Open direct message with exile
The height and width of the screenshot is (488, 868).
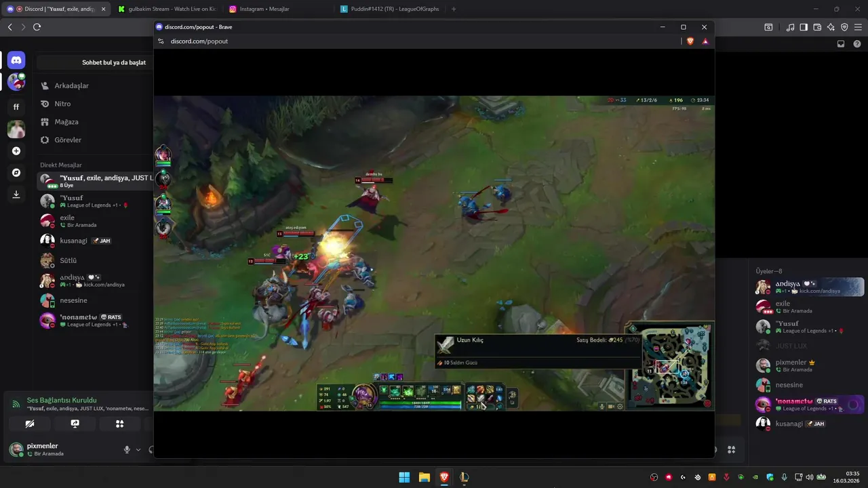tap(95, 221)
